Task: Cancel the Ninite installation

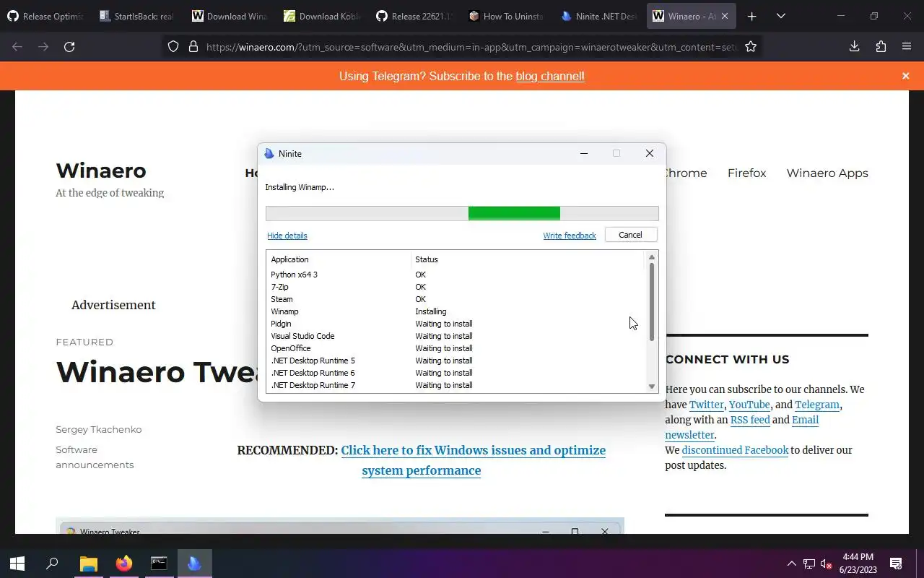Action: pyautogui.click(x=630, y=235)
